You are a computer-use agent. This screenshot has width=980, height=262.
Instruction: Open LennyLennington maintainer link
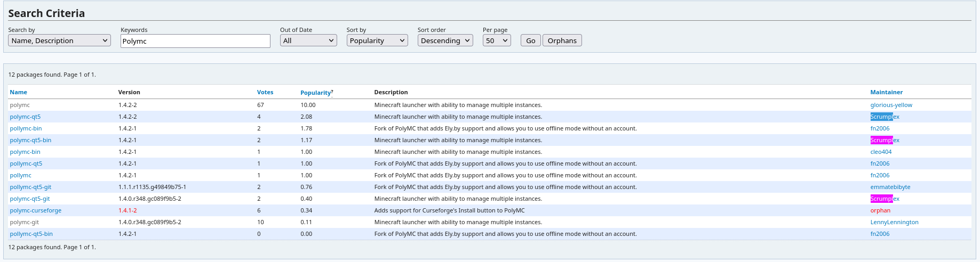(894, 222)
